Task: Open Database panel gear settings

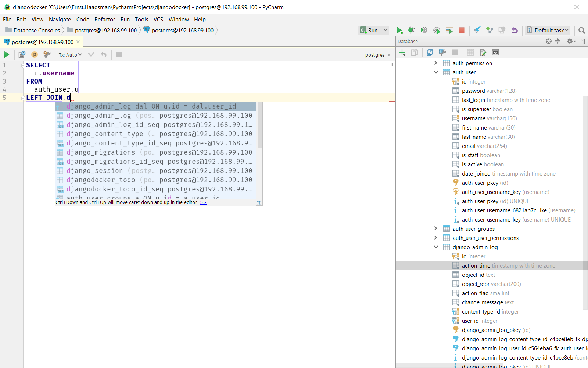Action: (571, 41)
